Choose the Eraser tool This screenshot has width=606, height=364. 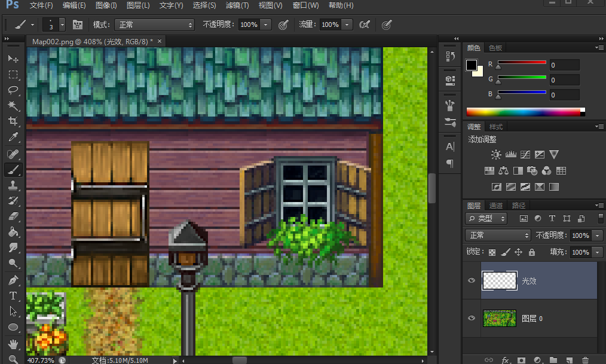[x=13, y=216]
